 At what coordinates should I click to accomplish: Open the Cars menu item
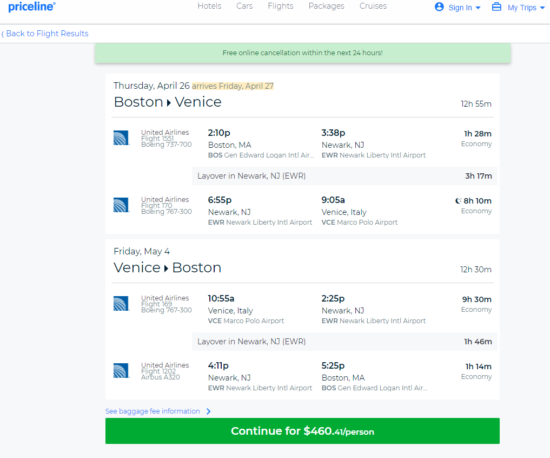click(244, 6)
